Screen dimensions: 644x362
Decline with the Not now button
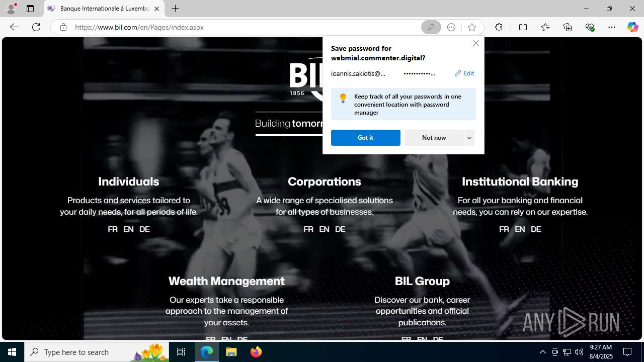click(x=434, y=138)
